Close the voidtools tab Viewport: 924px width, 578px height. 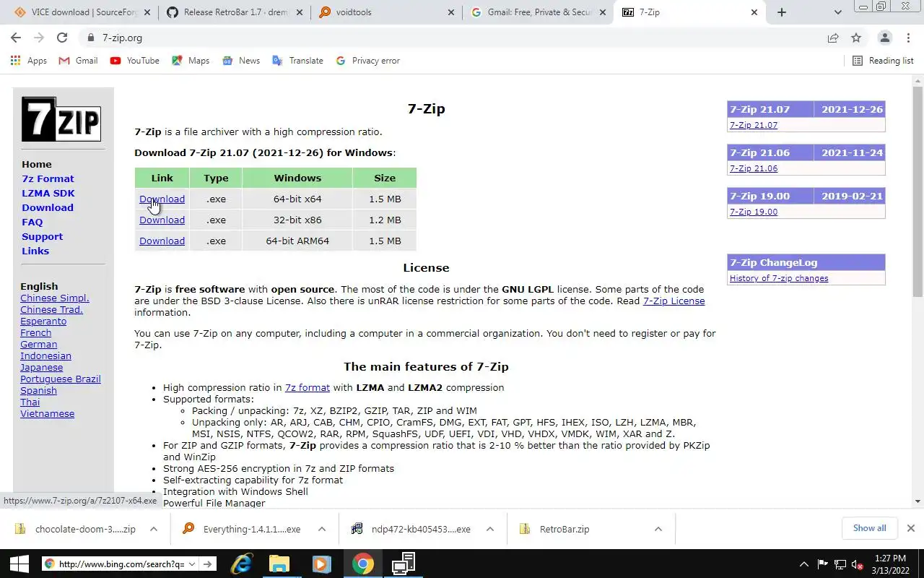pyautogui.click(x=451, y=12)
